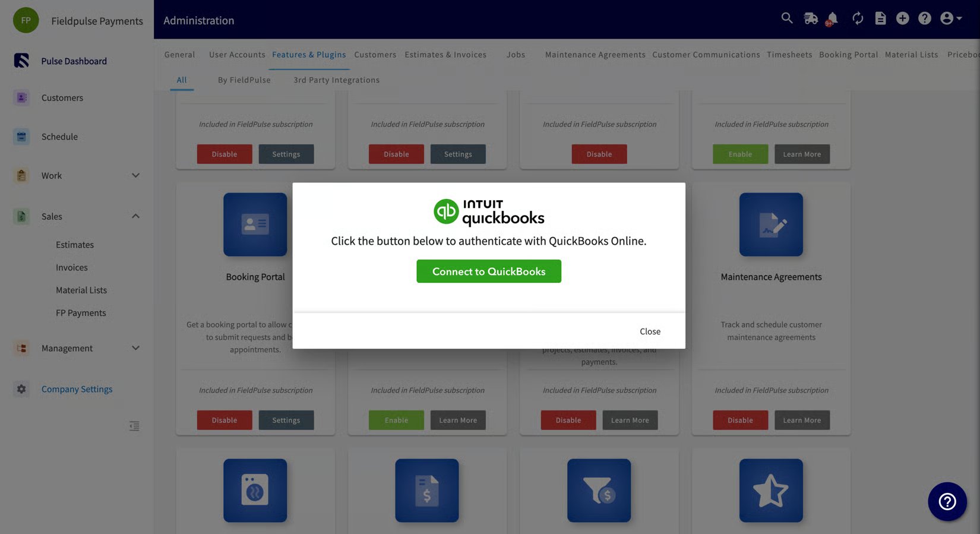Click the FP company avatar

pyautogui.click(x=26, y=20)
